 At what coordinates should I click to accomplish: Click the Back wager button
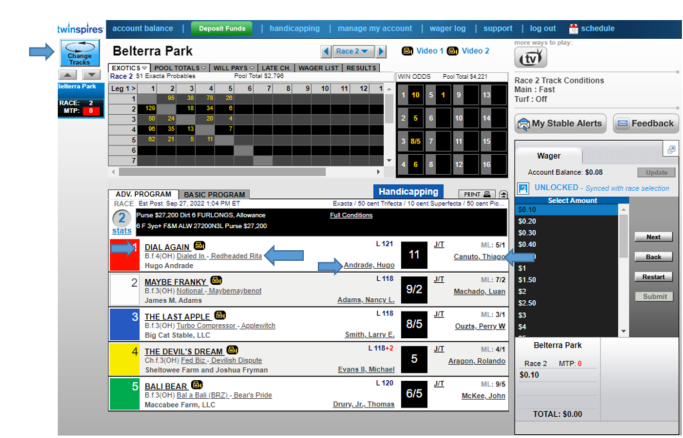653,257
